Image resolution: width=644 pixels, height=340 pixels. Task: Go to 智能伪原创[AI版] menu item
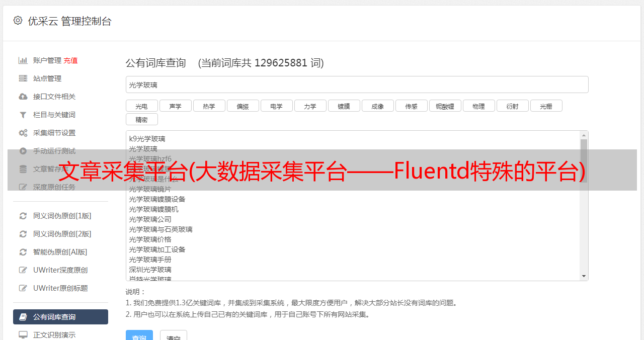tap(60, 252)
